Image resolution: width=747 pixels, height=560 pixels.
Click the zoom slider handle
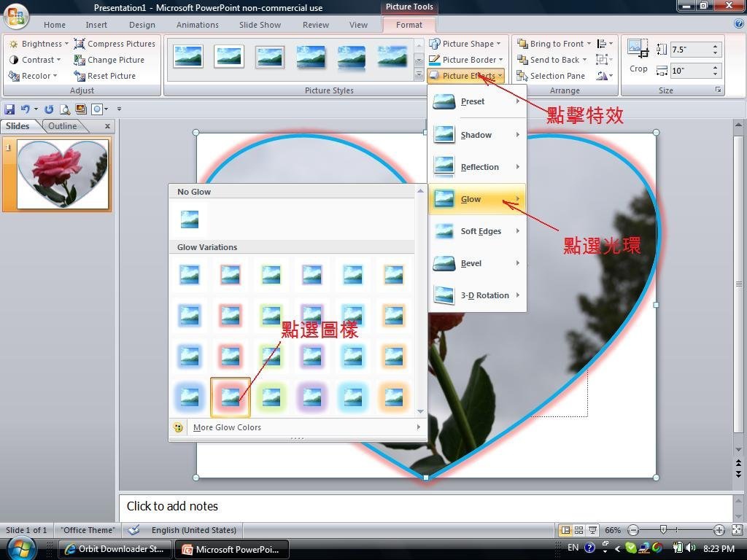(662, 529)
